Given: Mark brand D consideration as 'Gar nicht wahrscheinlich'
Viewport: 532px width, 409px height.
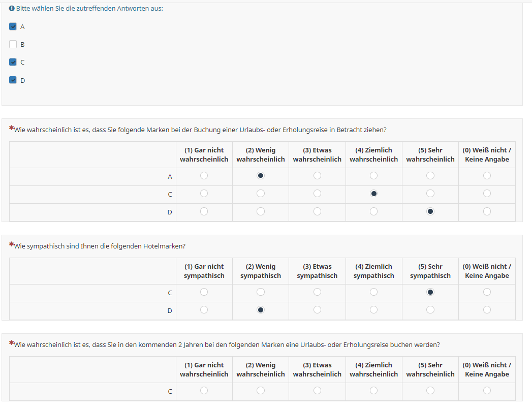Looking at the screenshot, I should [204, 211].
